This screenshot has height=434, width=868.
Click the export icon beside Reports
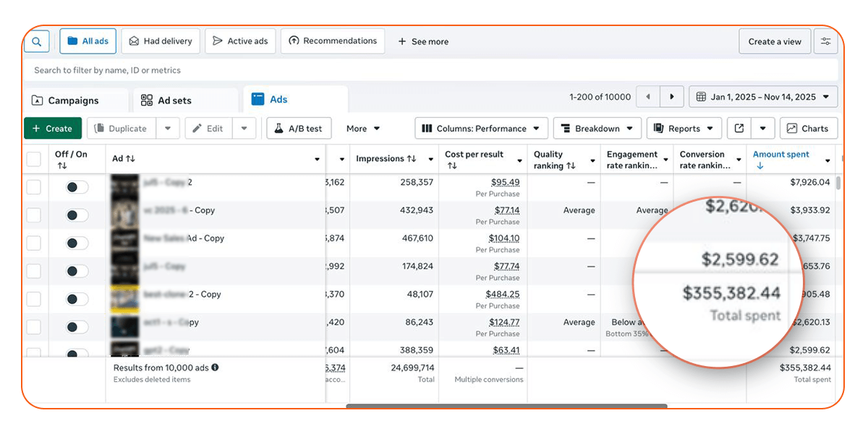point(739,128)
